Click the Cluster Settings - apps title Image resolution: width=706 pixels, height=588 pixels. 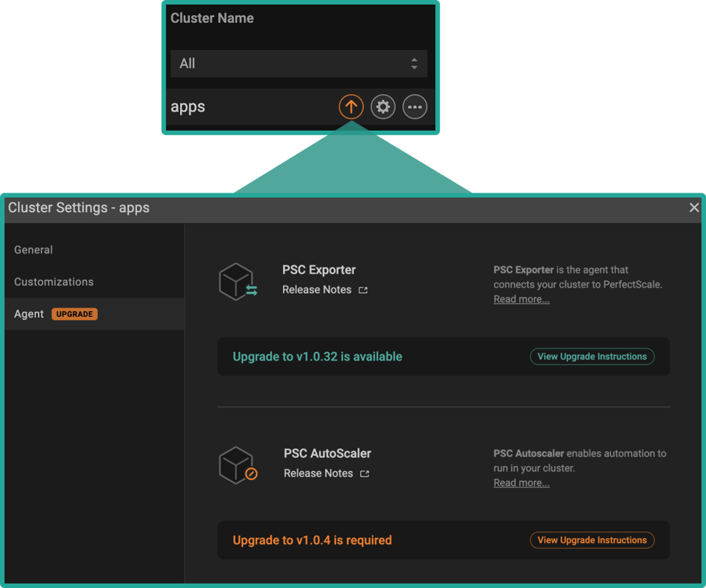click(79, 207)
